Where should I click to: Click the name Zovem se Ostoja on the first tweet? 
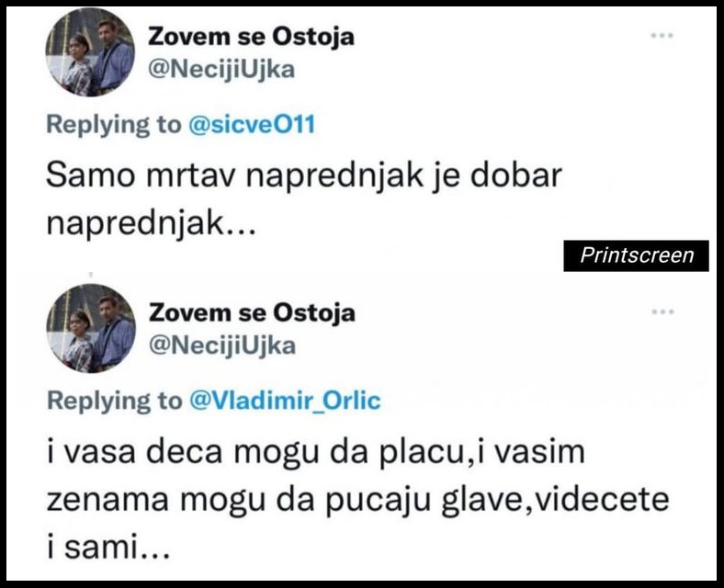point(251,37)
